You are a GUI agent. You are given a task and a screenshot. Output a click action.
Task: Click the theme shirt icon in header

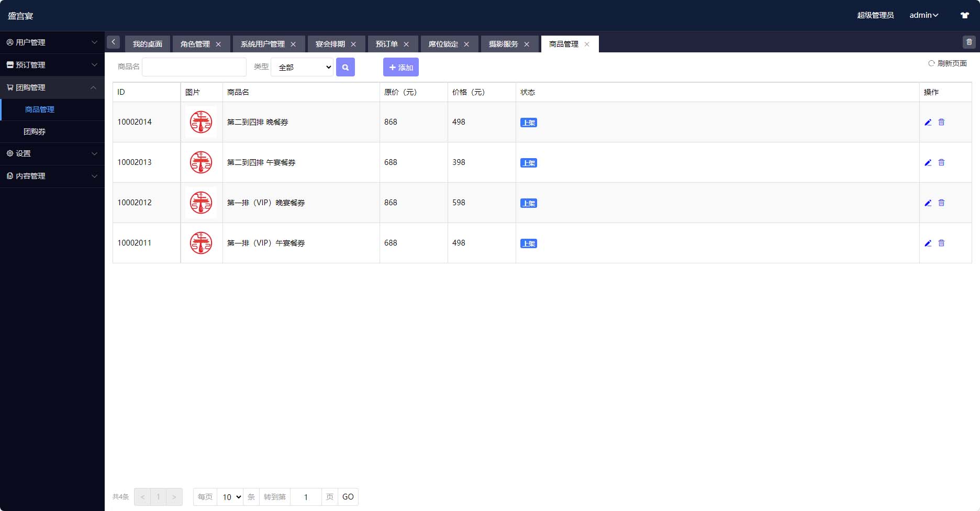pos(964,15)
